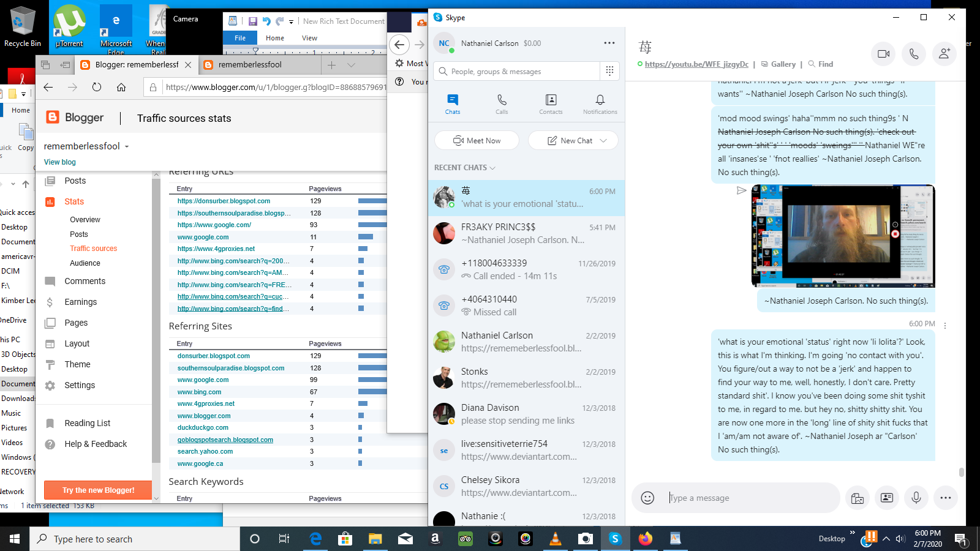
Task: Open the goblogspotsearch.blogspot.com referring site
Action: 225,440
